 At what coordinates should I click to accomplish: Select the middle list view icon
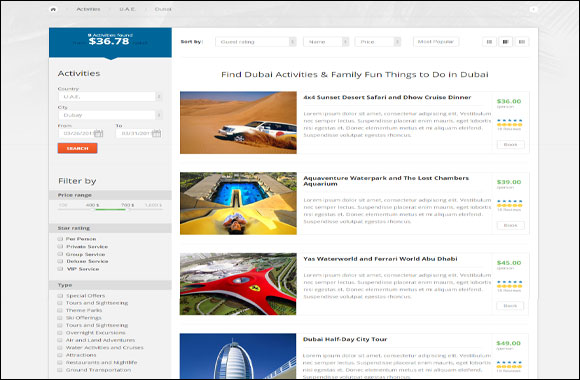pyautogui.click(x=505, y=42)
